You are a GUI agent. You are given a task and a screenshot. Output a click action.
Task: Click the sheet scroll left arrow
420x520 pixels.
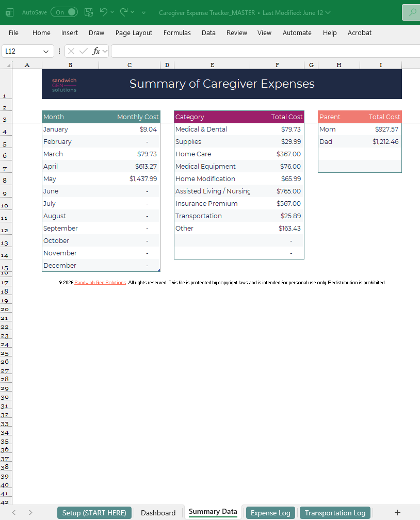point(13,512)
